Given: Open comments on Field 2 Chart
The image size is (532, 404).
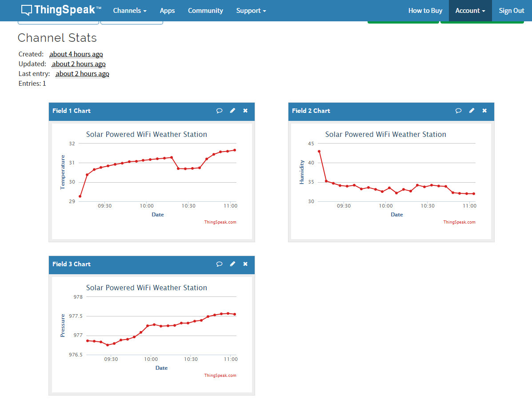Looking at the screenshot, I should point(458,111).
